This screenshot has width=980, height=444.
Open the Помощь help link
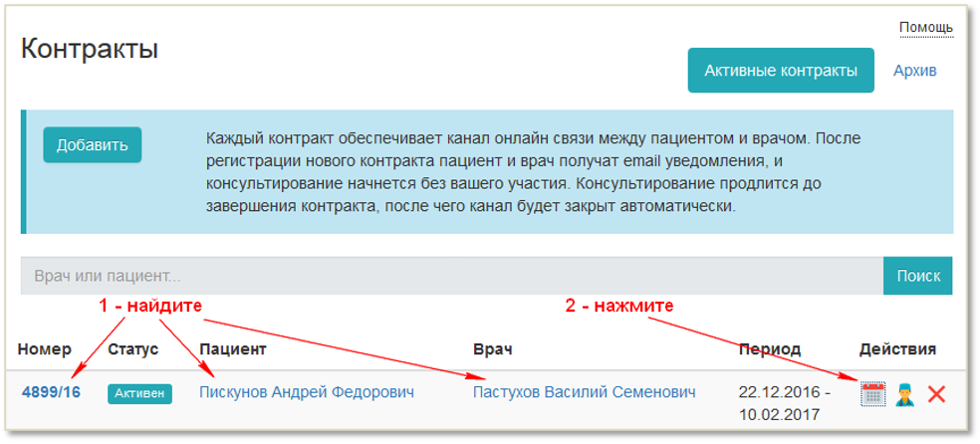click(926, 27)
